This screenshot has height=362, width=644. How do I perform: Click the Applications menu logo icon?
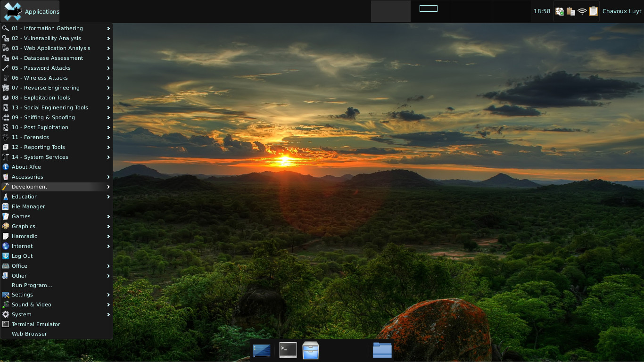[x=13, y=11]
